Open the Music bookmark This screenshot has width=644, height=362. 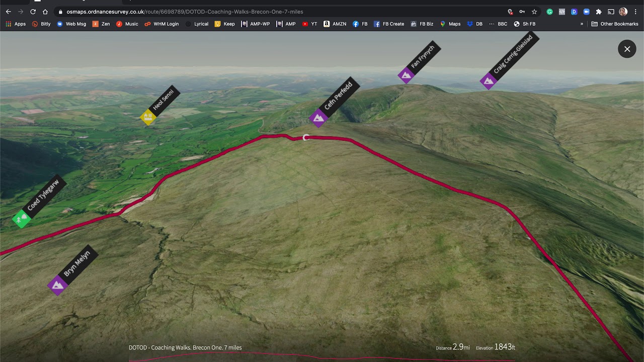tap(127, 24)
